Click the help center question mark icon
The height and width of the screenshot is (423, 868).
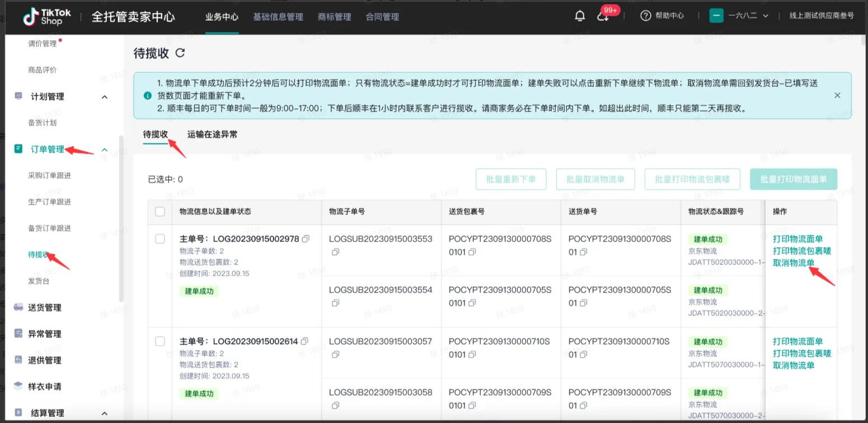(x=646, y=16)
